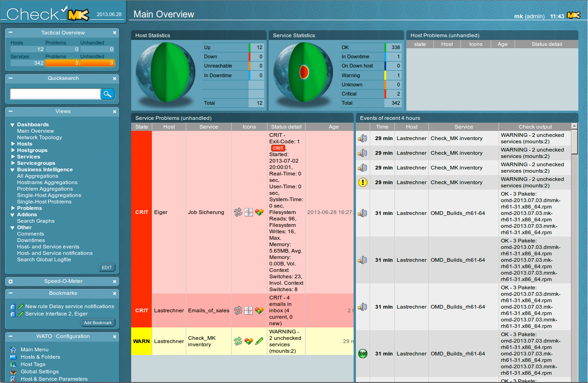Collapse the Dashboards tree node
The height and width of the screenshot is (383, 588).
point(13,125)
